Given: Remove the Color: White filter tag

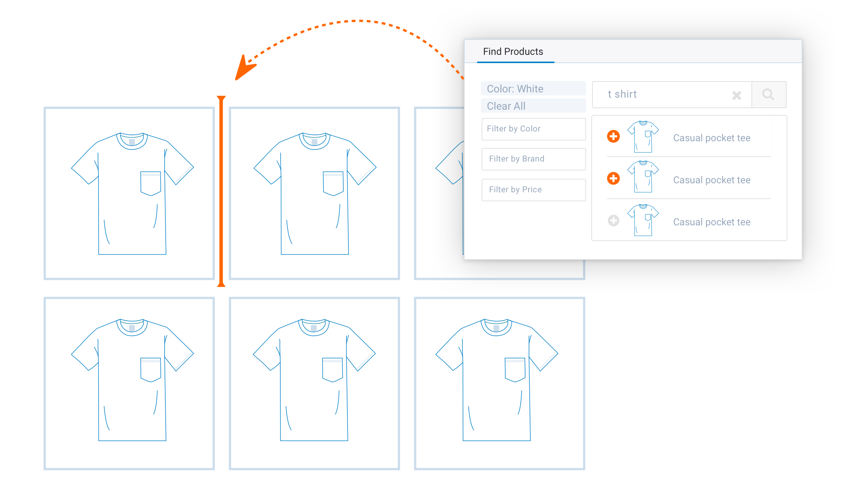Looking at the screenshot, I should [533, 89].
